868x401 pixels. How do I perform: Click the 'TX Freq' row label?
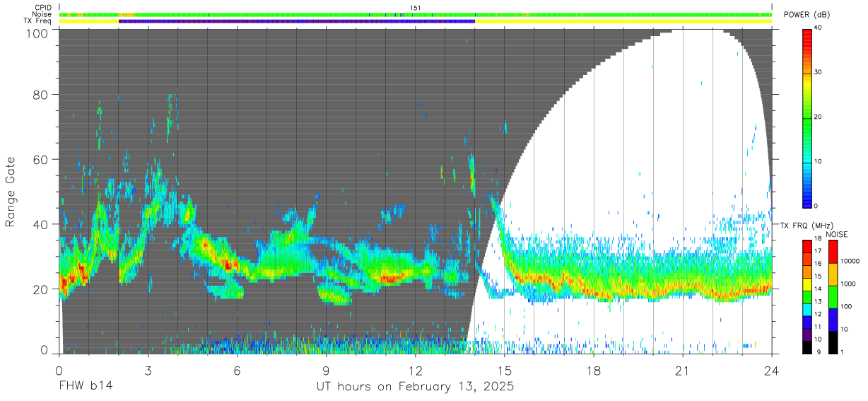click(x=38, y=21)
